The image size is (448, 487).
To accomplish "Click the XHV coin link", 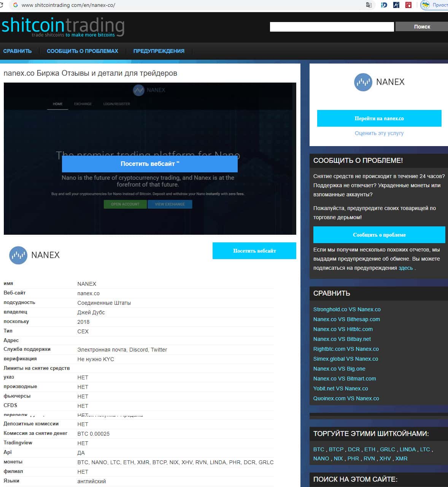I will pyautogui.click(x=385, y=458).
